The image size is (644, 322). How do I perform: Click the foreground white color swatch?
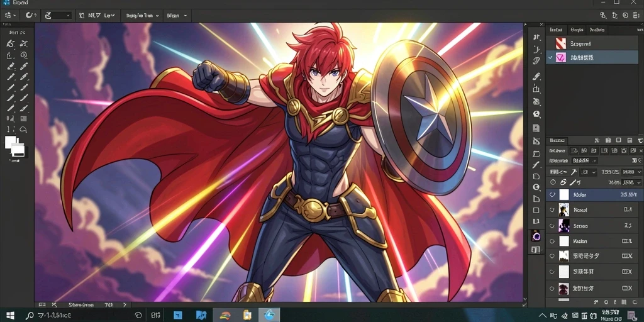click(x=10, y=142)
